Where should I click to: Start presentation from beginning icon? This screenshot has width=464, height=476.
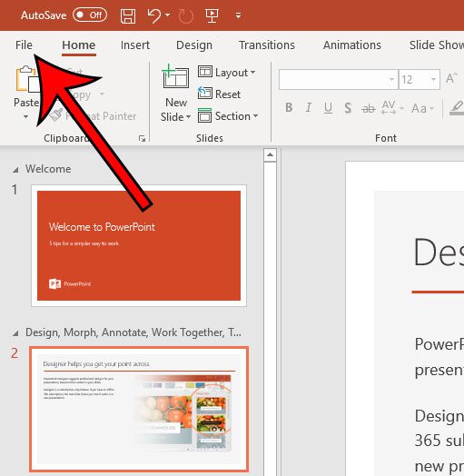(x=212, y=15)
